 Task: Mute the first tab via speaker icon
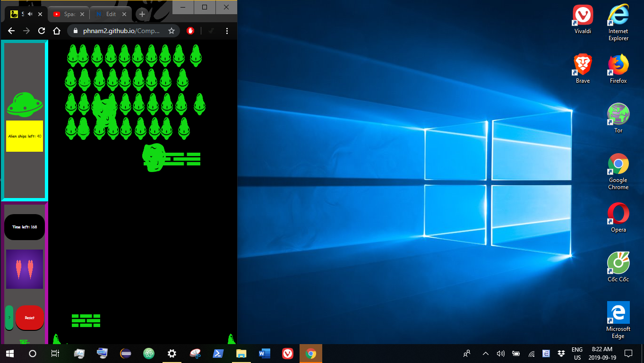(30, 14)
